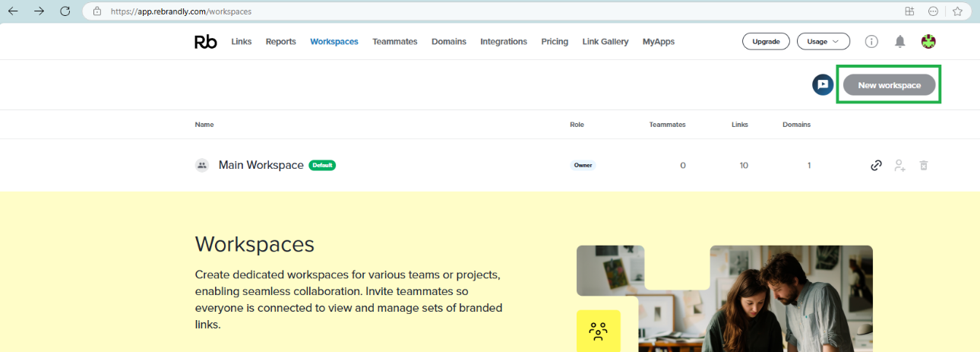Open the Reports tab

point(280,42)
